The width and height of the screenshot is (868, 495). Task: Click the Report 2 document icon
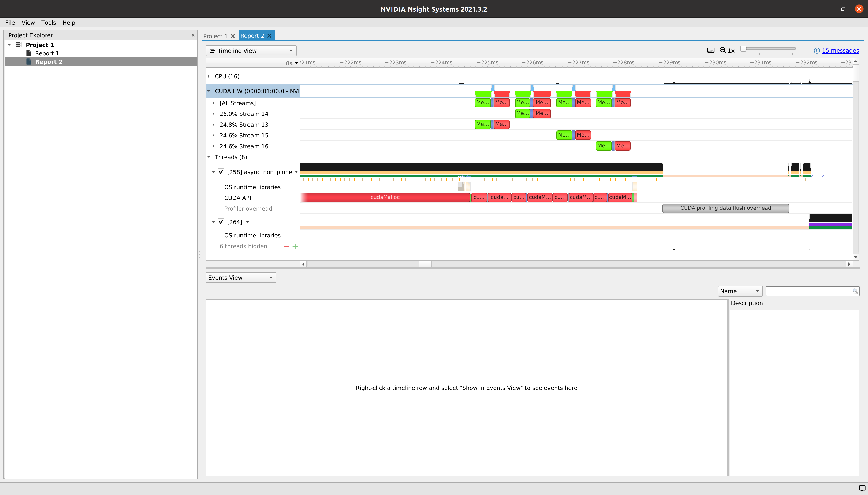pos(29,61)
